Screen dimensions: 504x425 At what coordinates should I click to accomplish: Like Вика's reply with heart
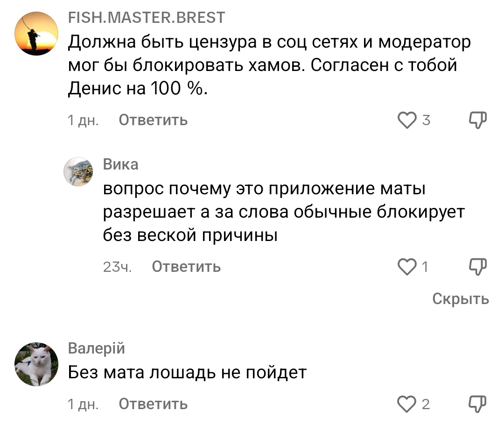407,267
